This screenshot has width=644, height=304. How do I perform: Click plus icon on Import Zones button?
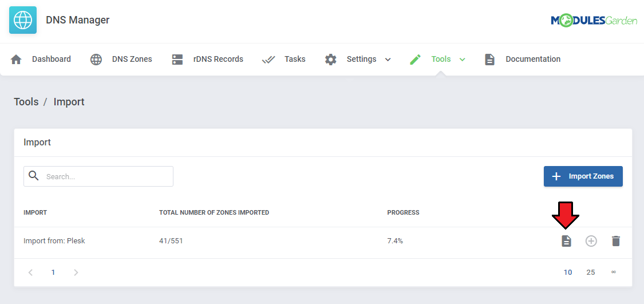(x=556, y=176)
